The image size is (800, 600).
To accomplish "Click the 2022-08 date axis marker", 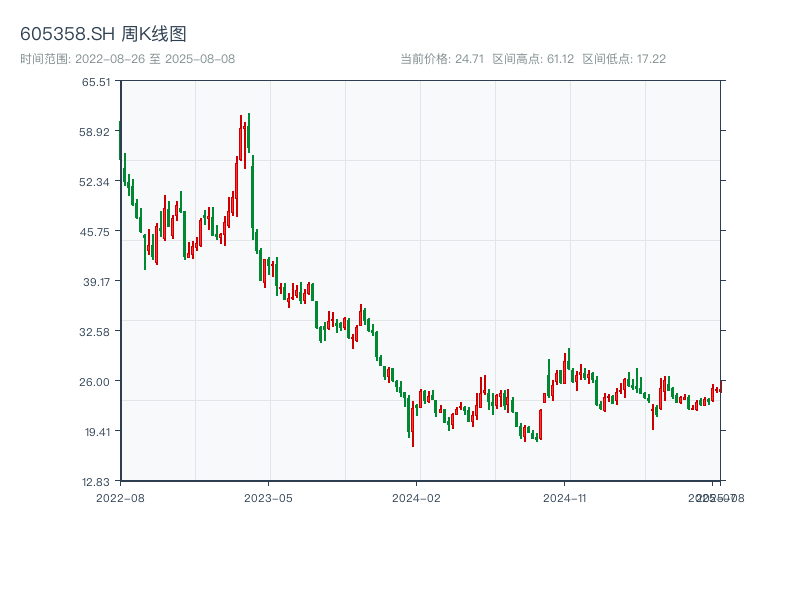I will tap(120, 497).
